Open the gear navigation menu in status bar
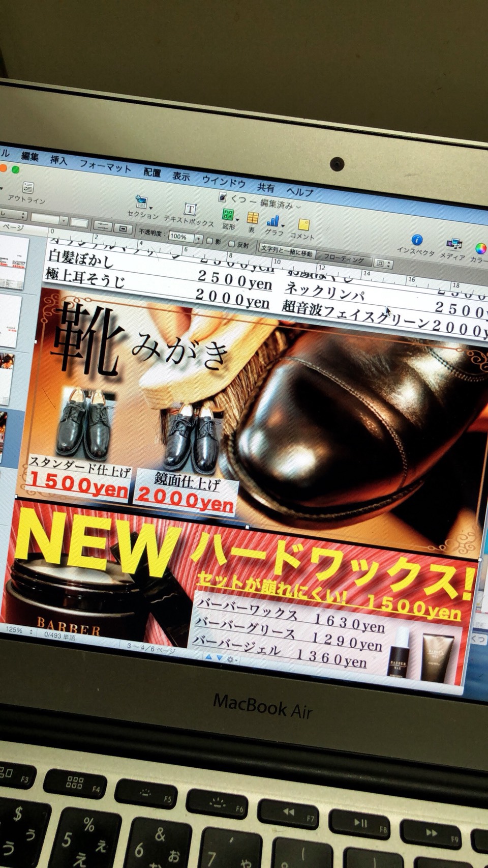The width and height of the screenshot is (488, 868). 231,659
